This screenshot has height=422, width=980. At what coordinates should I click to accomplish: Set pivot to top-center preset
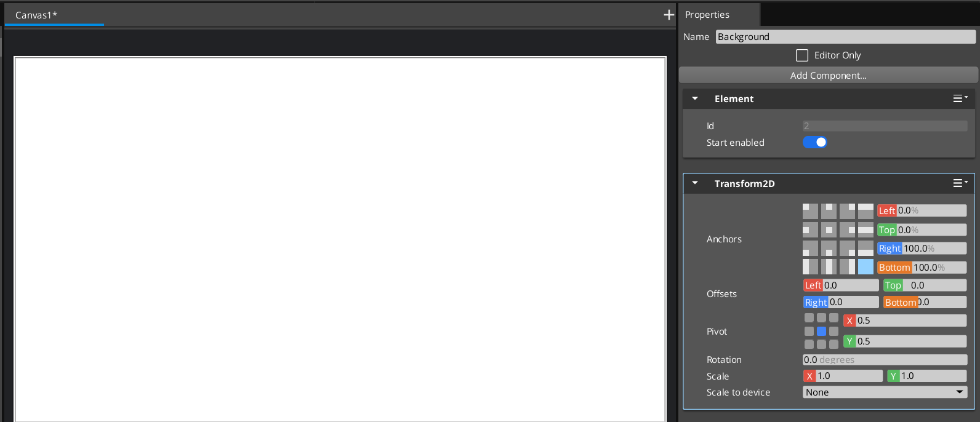[x=821, y=318]
